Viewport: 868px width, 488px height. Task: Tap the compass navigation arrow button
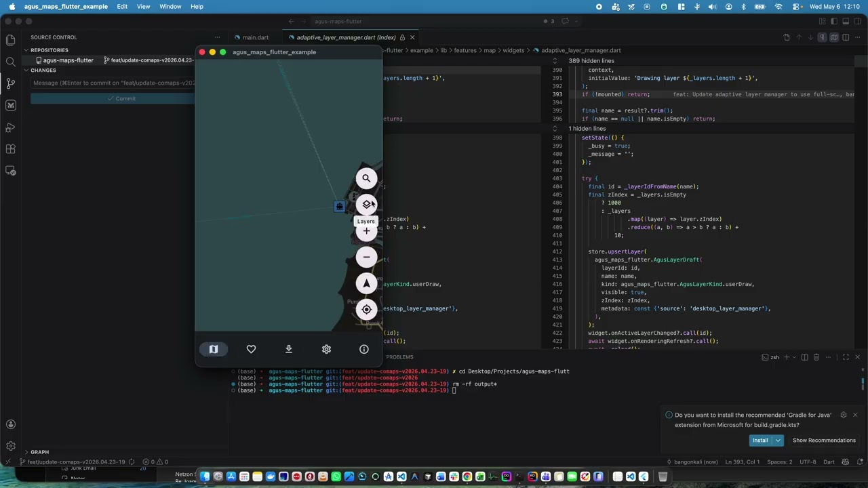click(366, 283)
